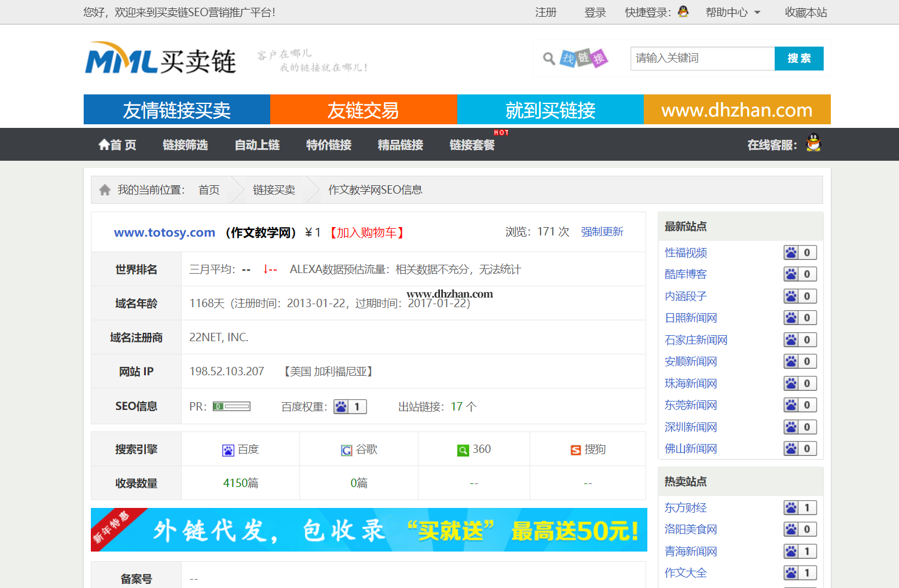Click the Google search engine icon
This screenshot has height=588, width=899.
point(346,450)
